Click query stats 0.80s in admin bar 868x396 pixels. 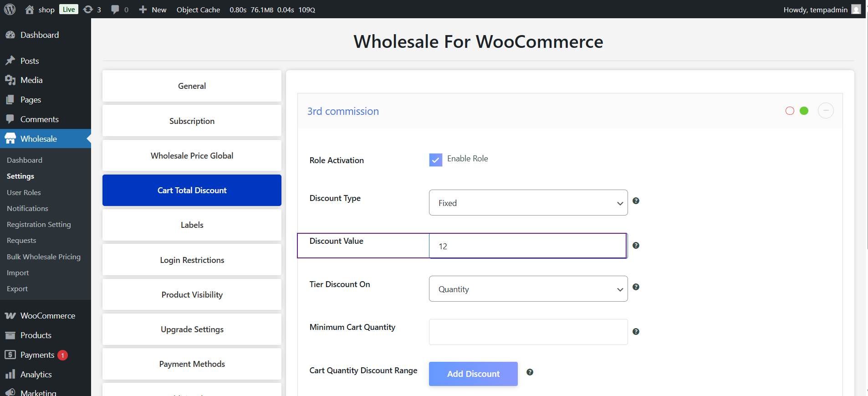click(x=238, y=10)
